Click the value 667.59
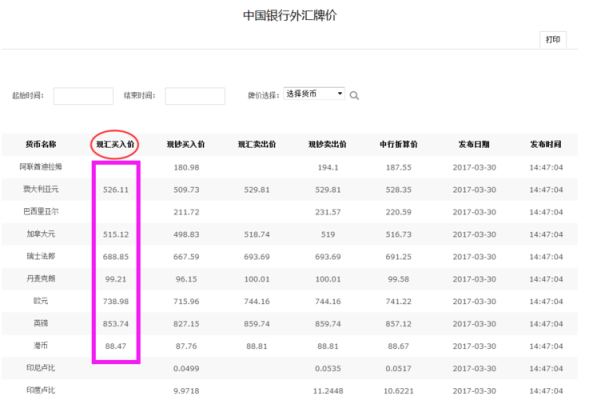The width and height of the screenshot is (589, 400). tap(186, 257)
